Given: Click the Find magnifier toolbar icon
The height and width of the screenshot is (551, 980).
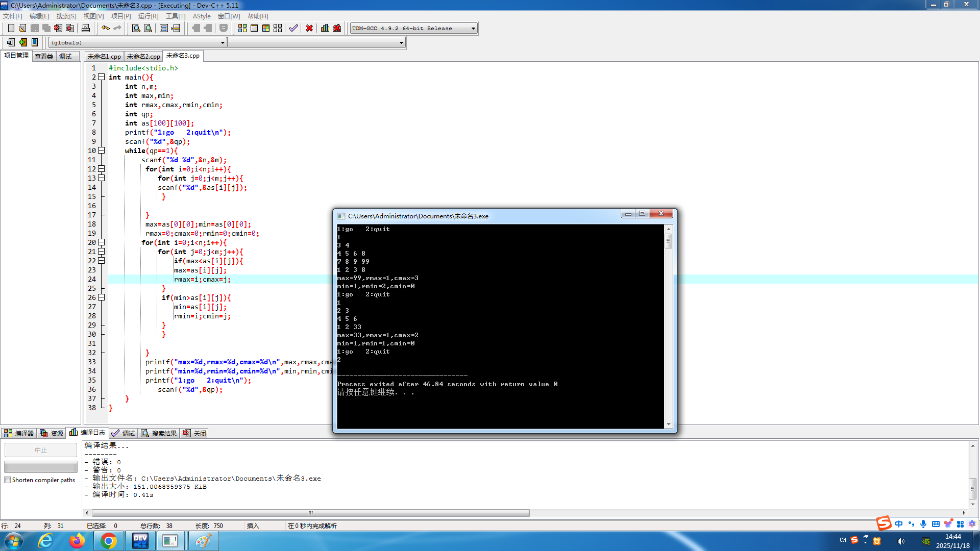Looking at the screenshot, I should pyautogui.click(x=136, y=28).
